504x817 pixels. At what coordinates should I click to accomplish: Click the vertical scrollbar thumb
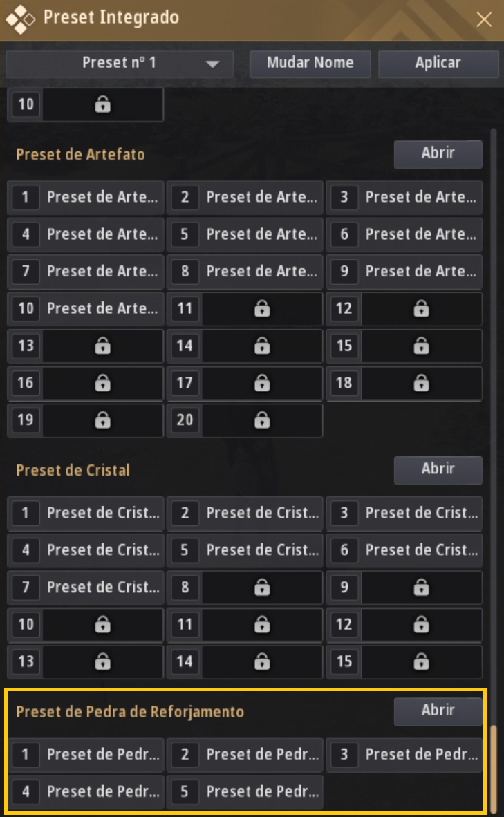[493, 767]
